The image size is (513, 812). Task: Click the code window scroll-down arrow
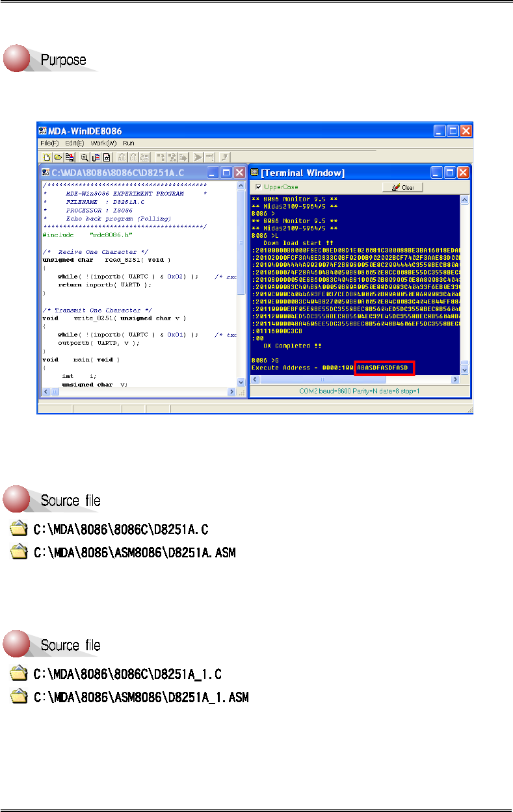[x=241, y=383]
